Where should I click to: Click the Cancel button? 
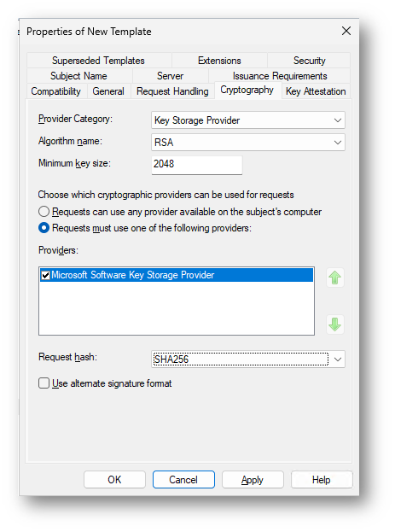click(183, 479)
